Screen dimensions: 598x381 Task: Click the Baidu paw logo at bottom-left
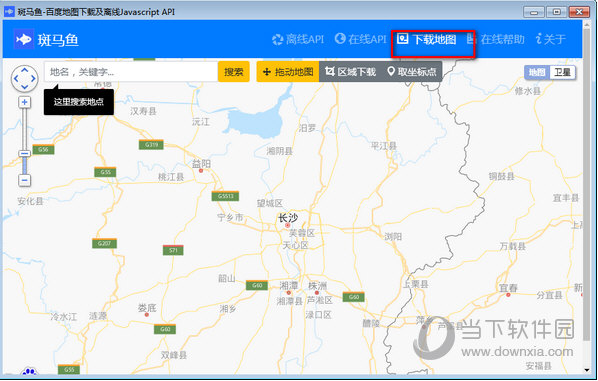pos(29,371)
